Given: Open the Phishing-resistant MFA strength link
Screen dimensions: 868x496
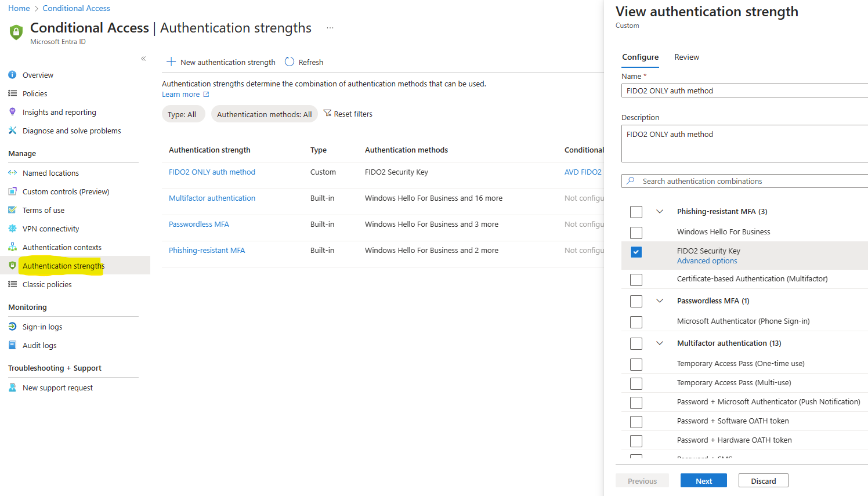Looking at the screenshot, I should point(207,251).
